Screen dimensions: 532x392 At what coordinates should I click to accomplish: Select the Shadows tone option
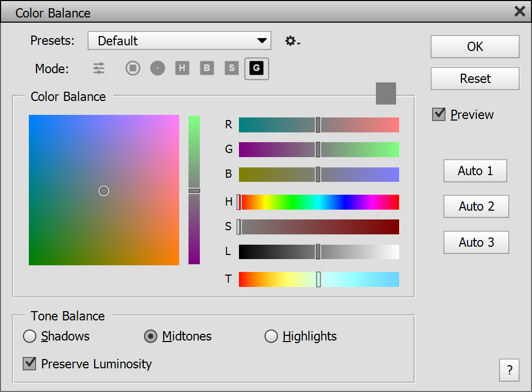[x=30, y=336]
